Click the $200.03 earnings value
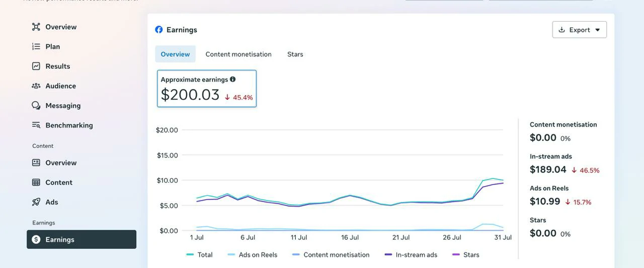Screen dimensions: 644x268 190,95
